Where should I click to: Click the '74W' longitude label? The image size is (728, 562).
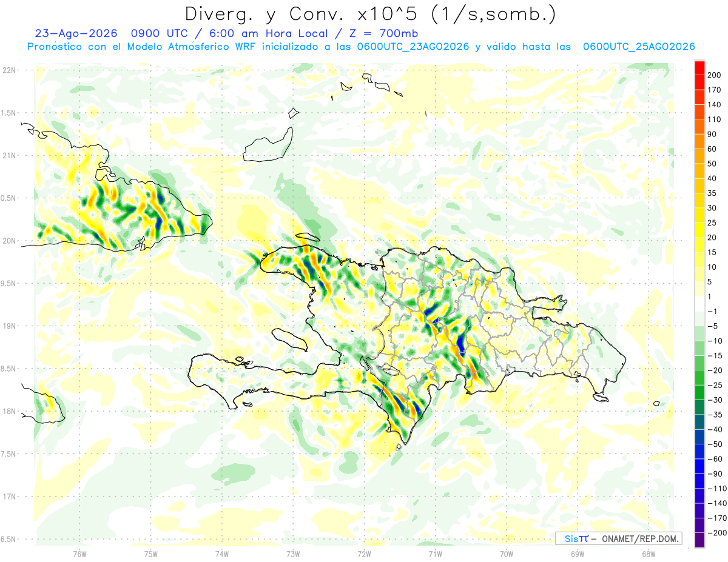[x=222, y=554]
